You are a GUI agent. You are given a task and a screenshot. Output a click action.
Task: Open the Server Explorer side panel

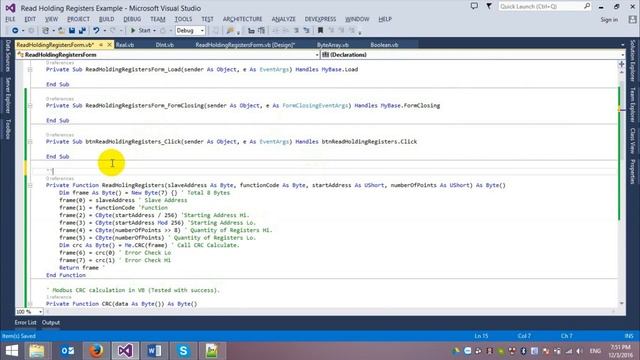point(7,95)
